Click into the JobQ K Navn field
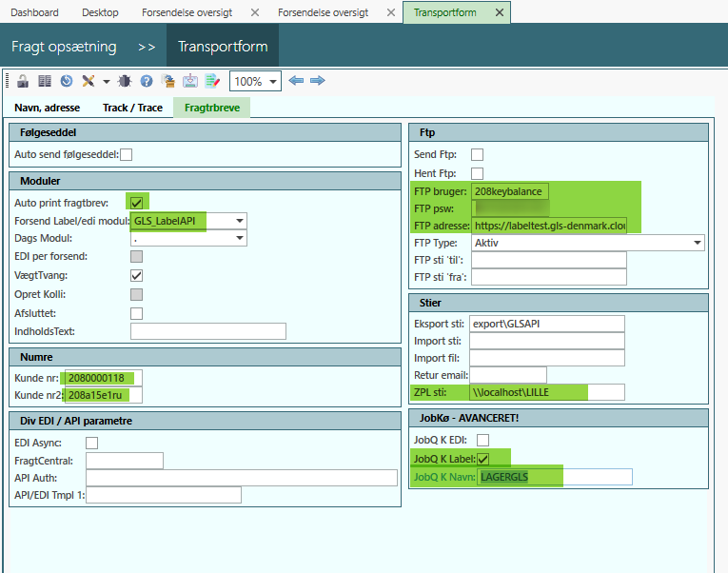 555,477
